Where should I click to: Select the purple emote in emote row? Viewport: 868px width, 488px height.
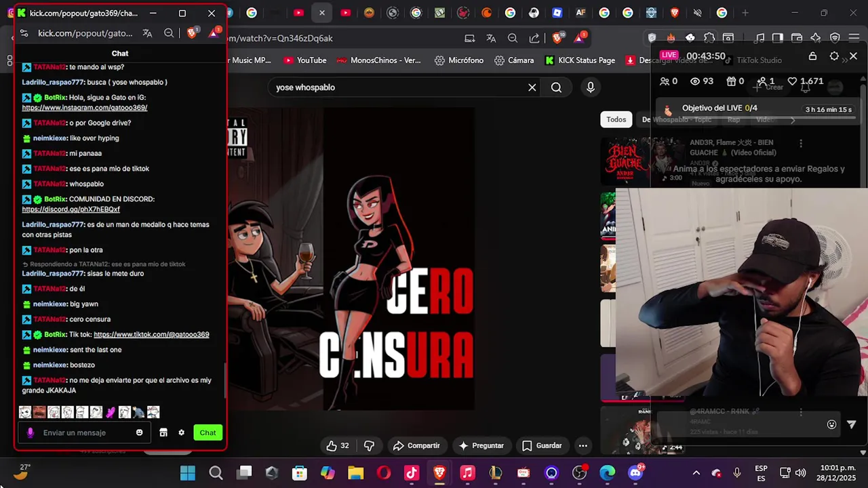click(111, 412)
